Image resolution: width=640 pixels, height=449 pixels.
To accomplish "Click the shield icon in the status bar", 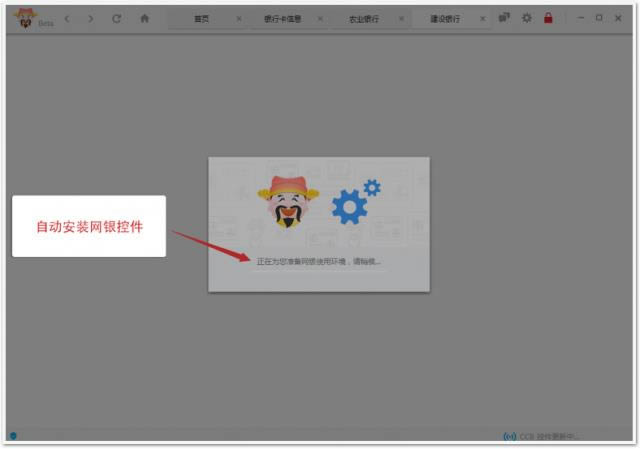I will [x=13, y=436].
